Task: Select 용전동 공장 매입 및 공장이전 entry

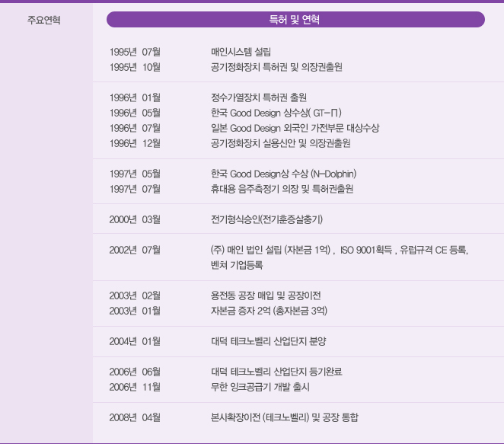Action: tap(266, 295)
